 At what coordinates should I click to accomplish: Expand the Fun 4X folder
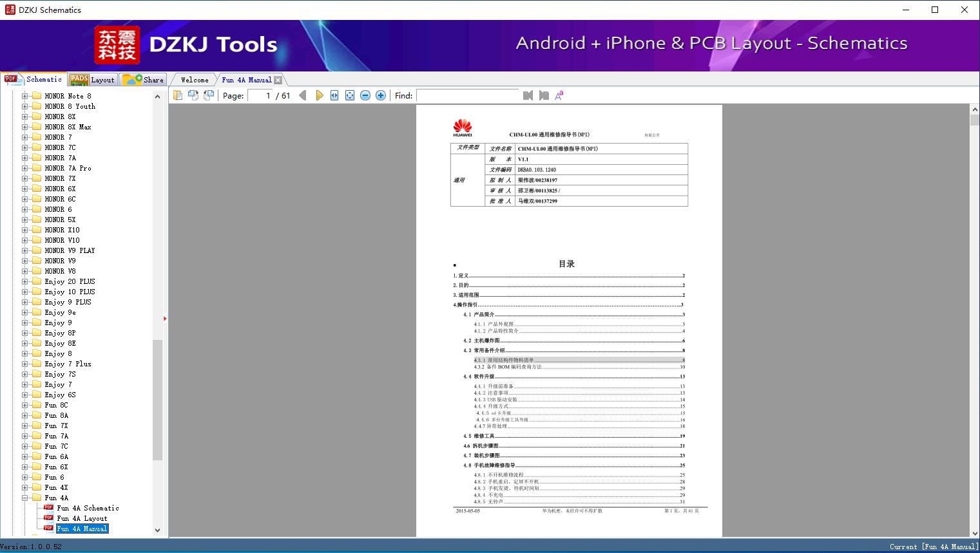pos(24,487)
